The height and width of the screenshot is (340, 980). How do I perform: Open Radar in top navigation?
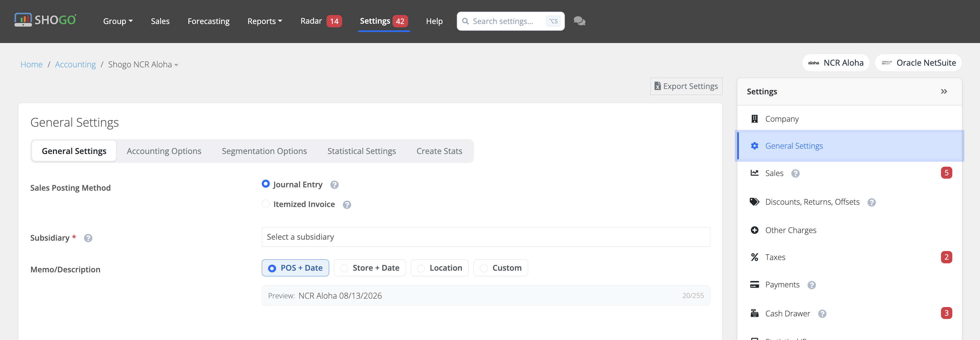pos(311,21)
